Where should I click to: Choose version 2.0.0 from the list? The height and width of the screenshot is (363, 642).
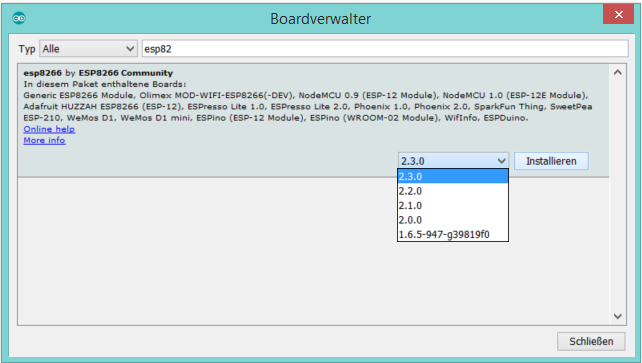coord(453,220)
